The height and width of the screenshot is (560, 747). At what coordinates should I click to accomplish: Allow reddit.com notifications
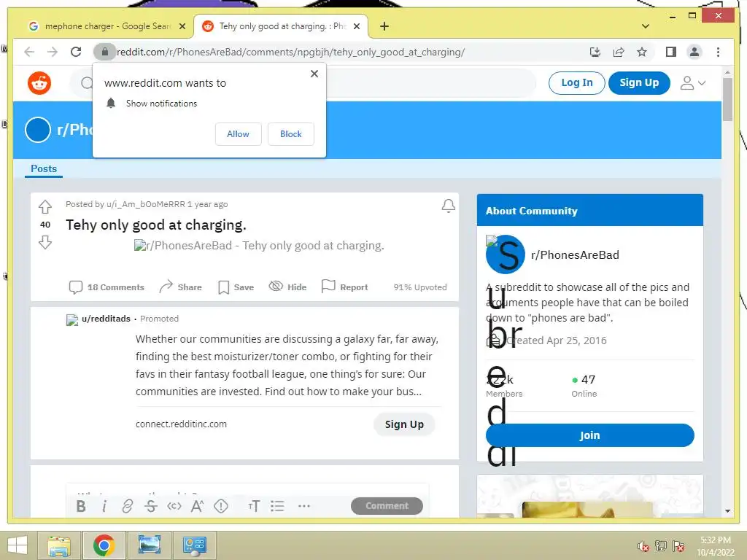(x=239, y=134)
